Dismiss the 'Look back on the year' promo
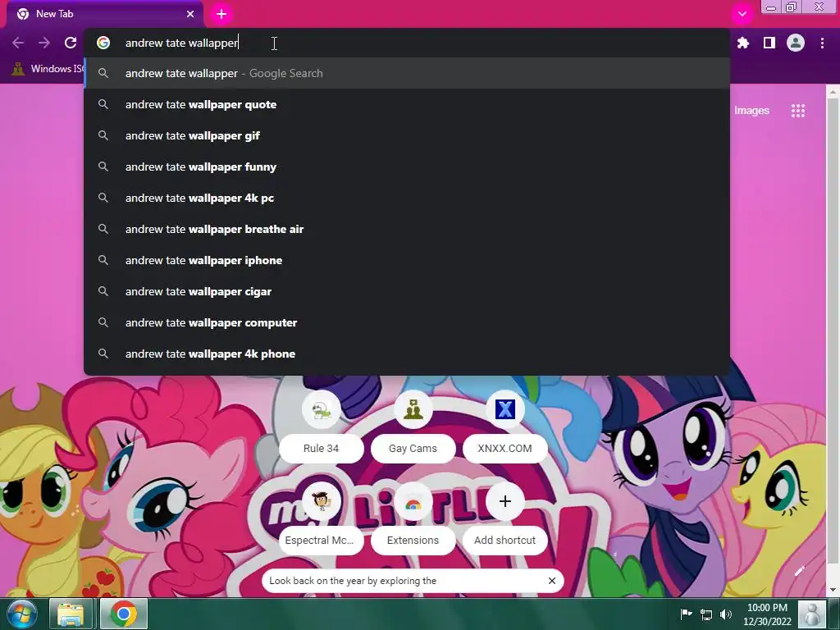840x630 pixels. (x=552, y=581)
